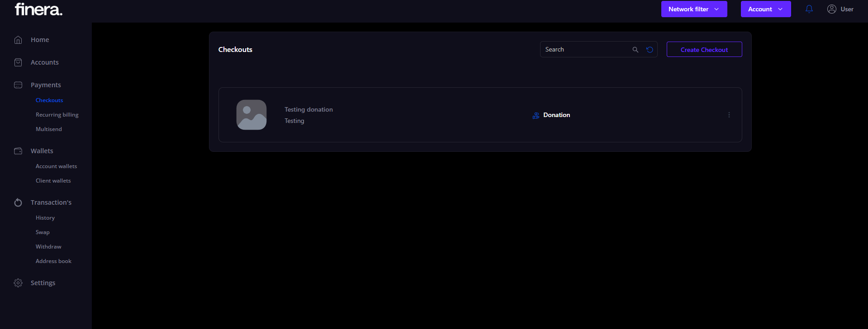Click the Transaction's clock icon

pyautogui.click(x=18, y=202)
